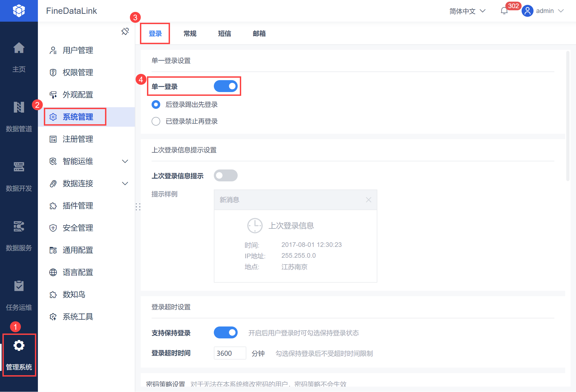
Task: Open the 数据管道 sidebar icon
Action: point(19,108)
